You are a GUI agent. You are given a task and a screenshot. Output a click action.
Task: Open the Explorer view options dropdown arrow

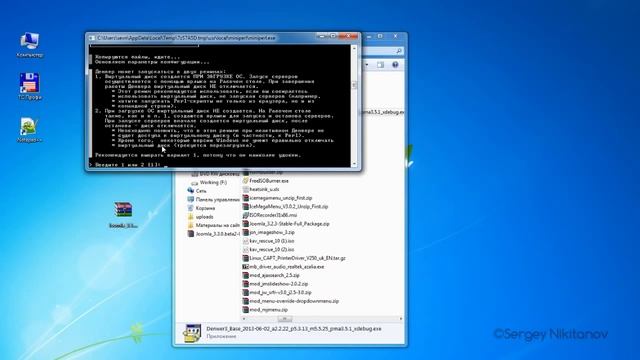[367, 65]
